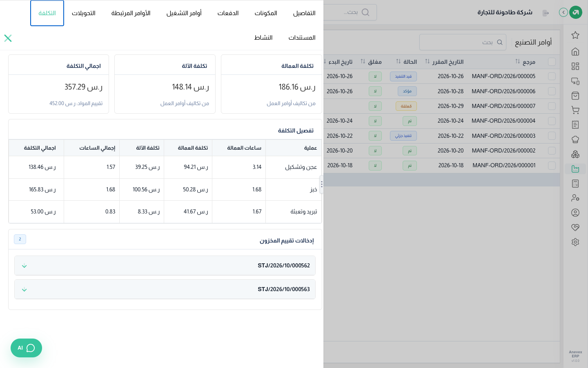This screenshot has width=588, height=368.
Task: Focus the أوامر التصنيع list search field
Action: (463, 42)
